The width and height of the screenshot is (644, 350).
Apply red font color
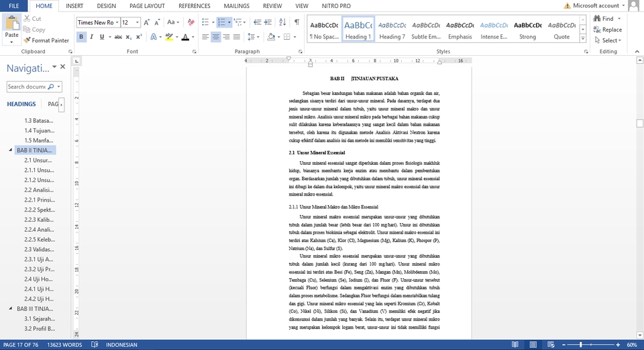[x=185, y=37]
